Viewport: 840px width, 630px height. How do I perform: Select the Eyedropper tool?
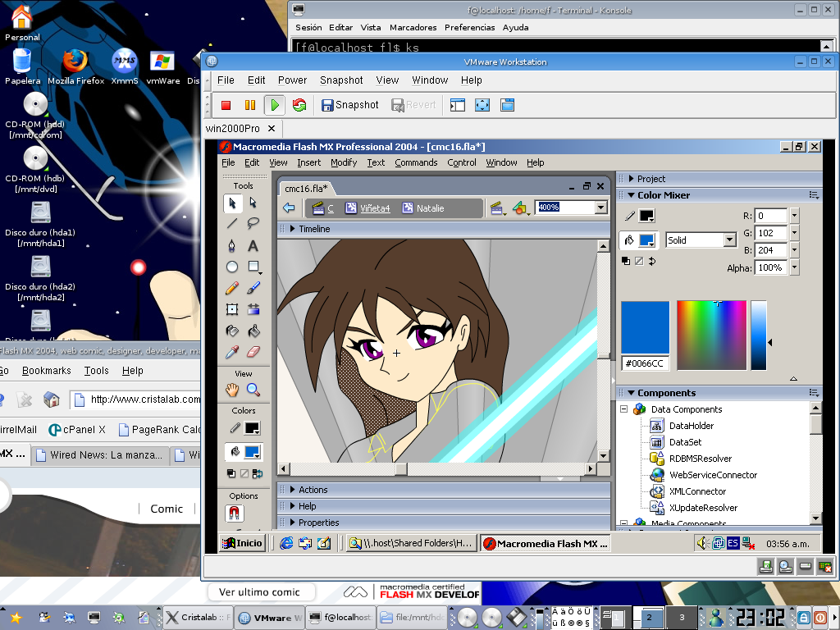[x=232, y=352]
